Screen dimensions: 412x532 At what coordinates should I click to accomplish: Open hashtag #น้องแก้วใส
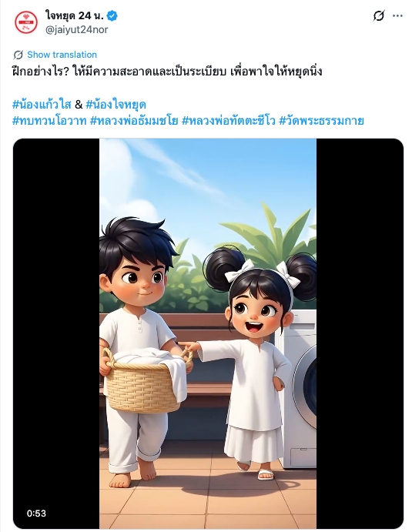pos(42,105)
